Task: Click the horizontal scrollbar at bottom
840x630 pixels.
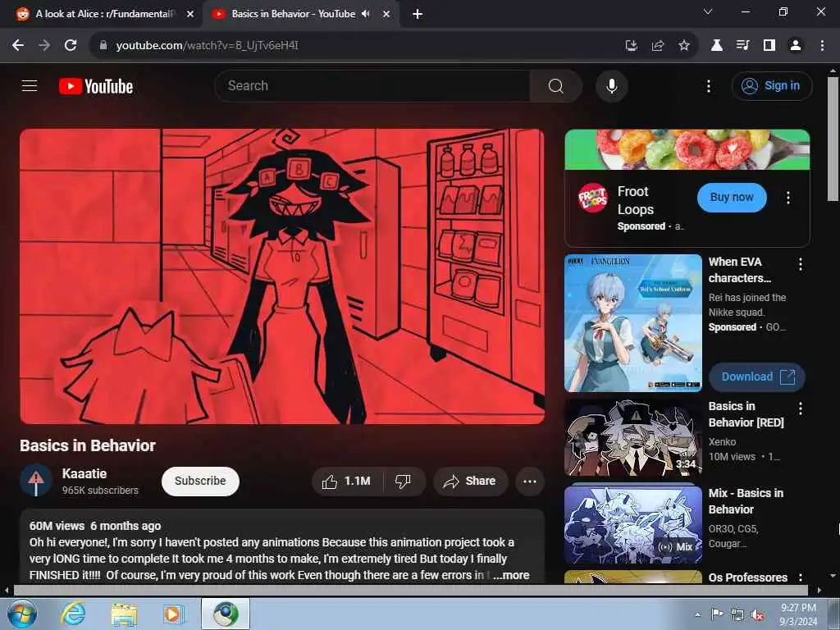Action: 410,590
